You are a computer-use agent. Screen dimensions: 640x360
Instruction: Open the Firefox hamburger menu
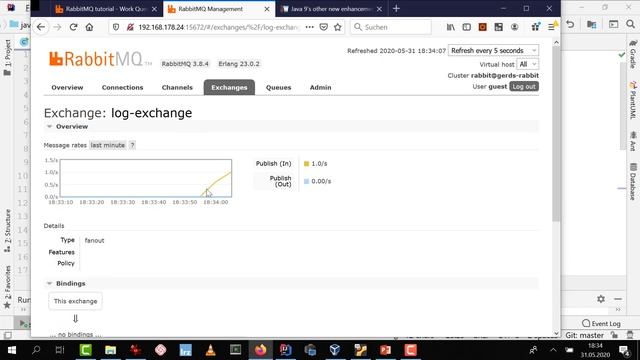click(551, 27)
